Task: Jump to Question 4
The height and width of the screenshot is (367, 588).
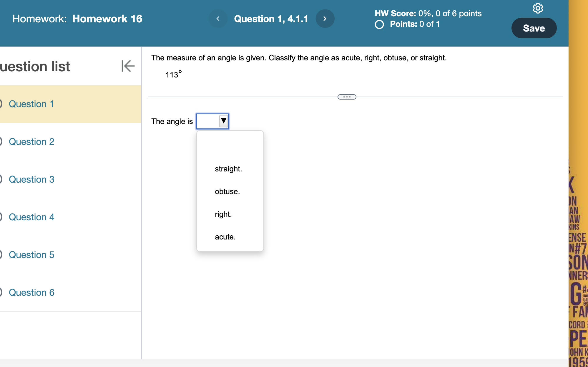Action: pyautogui.click(x=31, y=217)
